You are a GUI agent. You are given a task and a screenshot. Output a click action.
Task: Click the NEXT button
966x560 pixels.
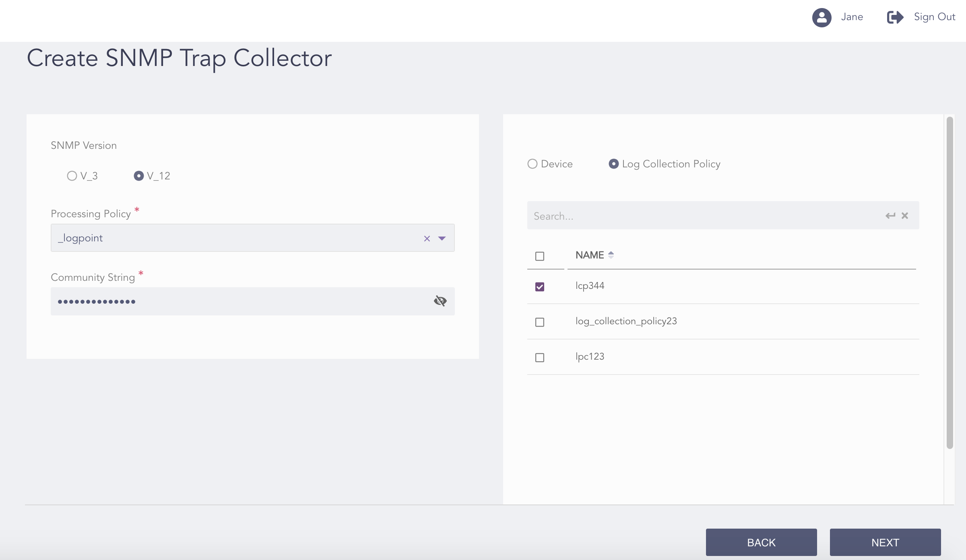885,542
